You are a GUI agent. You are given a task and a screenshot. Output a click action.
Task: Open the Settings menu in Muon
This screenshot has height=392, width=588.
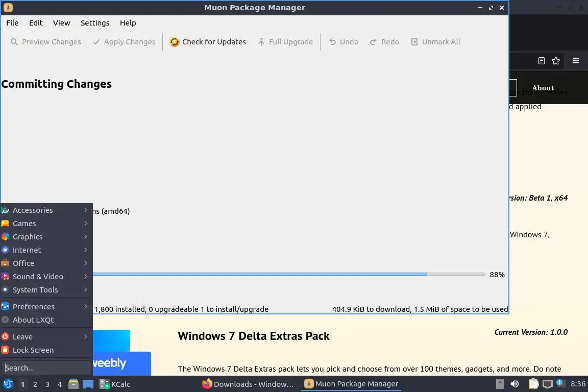point(95,23)
